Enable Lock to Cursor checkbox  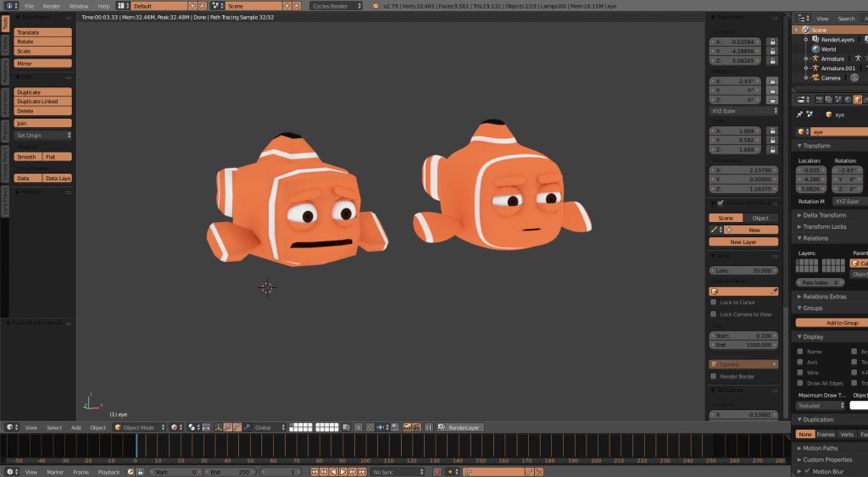pyautogui.click(x=714, y=302)
